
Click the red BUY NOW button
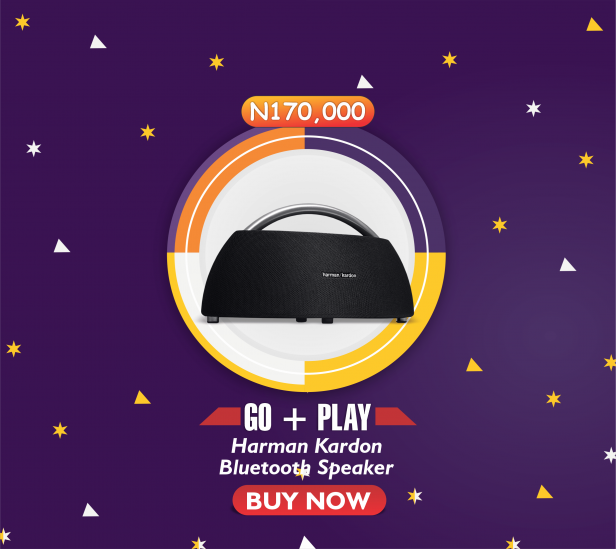309,500
